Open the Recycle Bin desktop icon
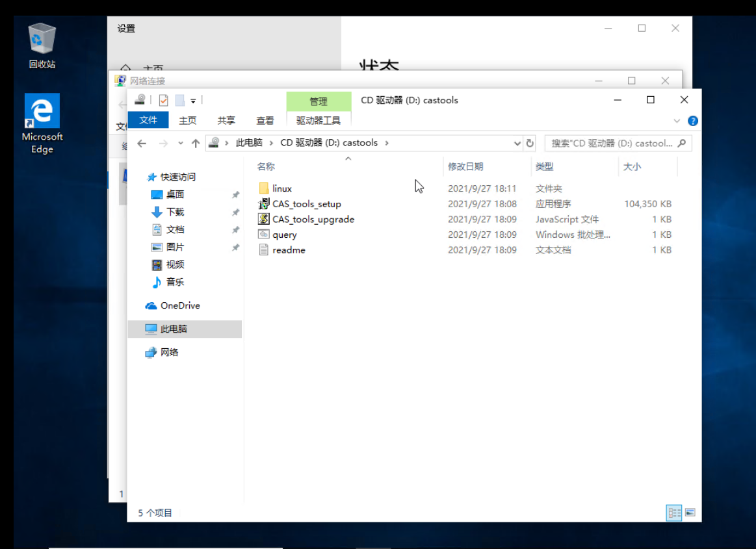The height and width of the screenshot is (549, 756). [x=42, y=45]
